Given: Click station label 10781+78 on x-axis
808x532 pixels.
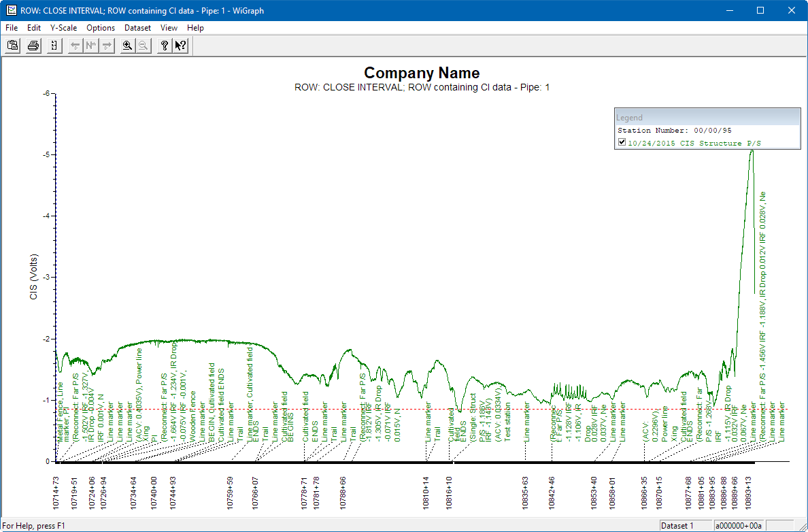Looking at the screenshot, I should tap(316, 493).
